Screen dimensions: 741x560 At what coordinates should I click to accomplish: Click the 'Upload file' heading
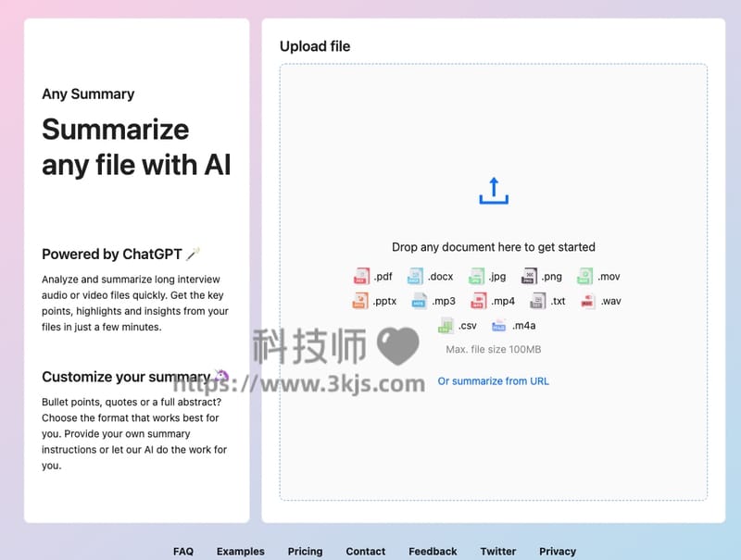pyautogui.click(x=315, y=46)
